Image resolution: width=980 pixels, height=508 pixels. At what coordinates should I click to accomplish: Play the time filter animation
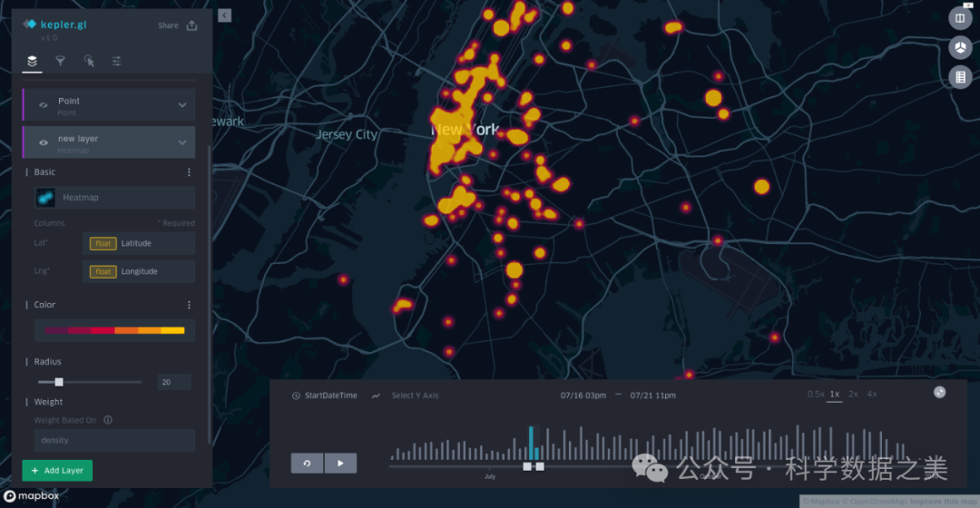(340, 463)
